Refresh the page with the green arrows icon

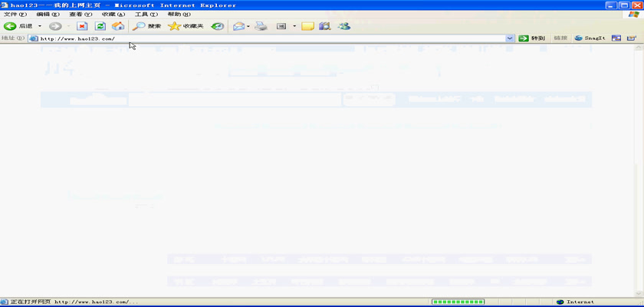100,26
